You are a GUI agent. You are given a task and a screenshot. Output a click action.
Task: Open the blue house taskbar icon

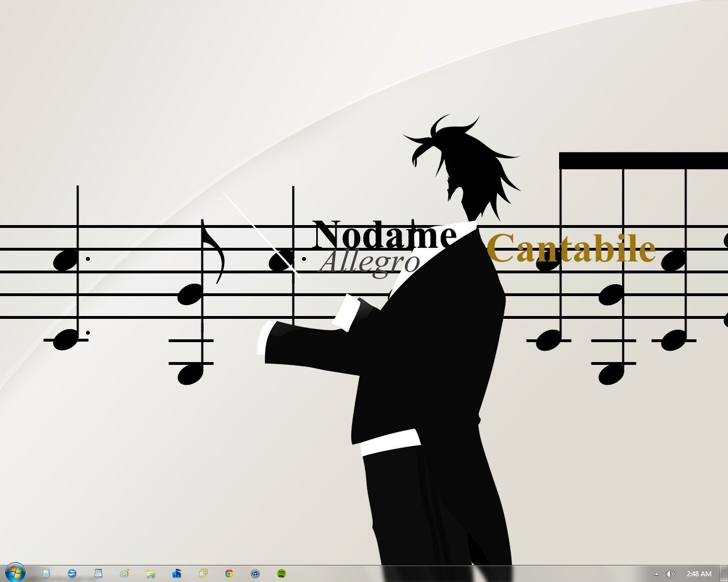coord(177,573)
